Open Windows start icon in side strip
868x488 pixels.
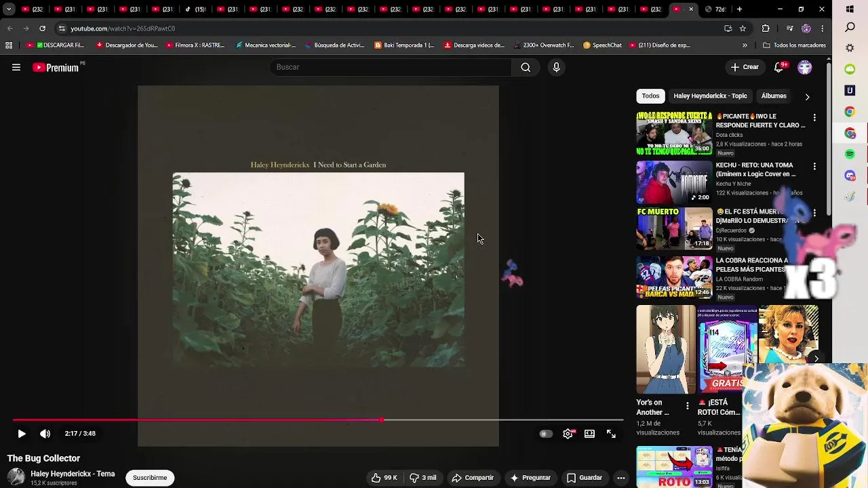[850, 9]
